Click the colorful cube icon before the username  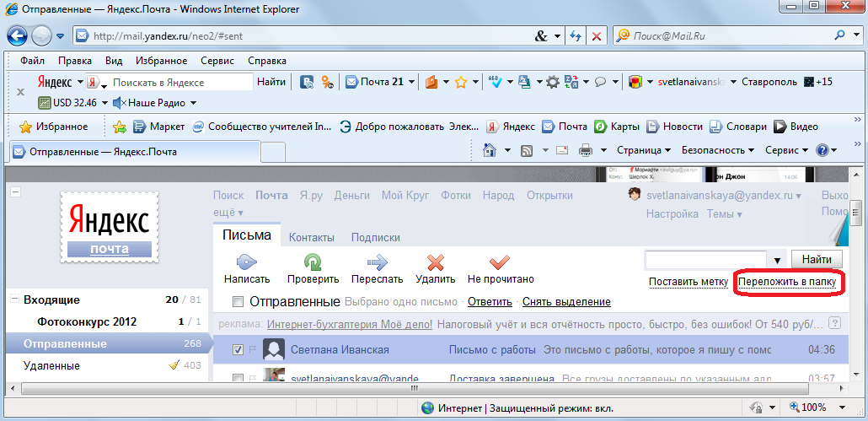tap(635, 83)
